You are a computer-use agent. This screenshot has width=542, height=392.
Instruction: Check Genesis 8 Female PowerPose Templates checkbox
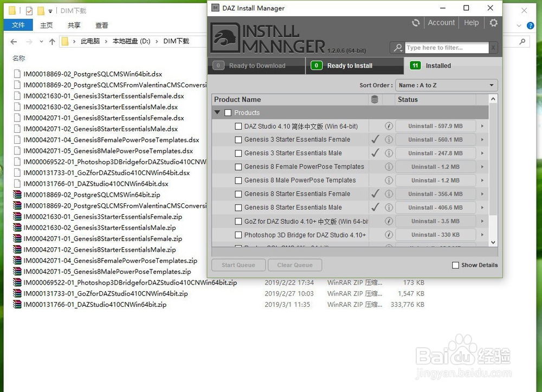coord(238,167)
